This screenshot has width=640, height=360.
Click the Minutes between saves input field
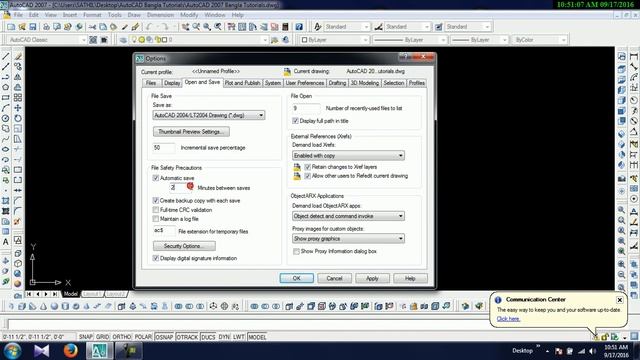pos(179,188)
